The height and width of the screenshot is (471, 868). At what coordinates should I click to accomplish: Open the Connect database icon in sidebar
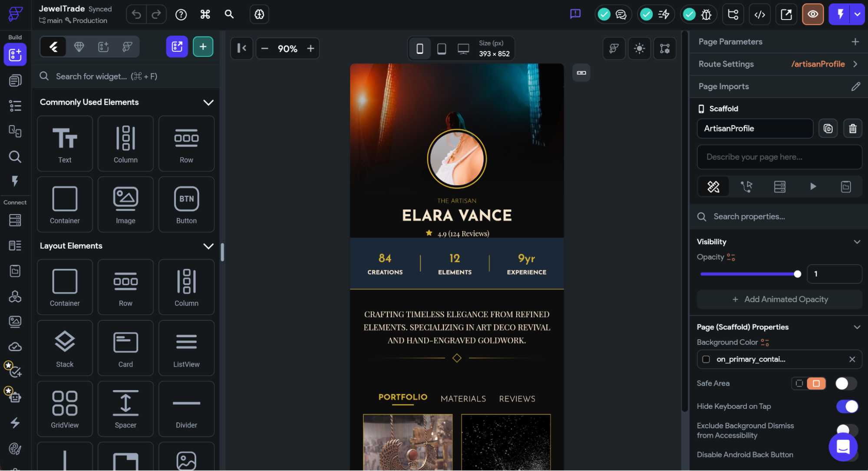point(15,220)
